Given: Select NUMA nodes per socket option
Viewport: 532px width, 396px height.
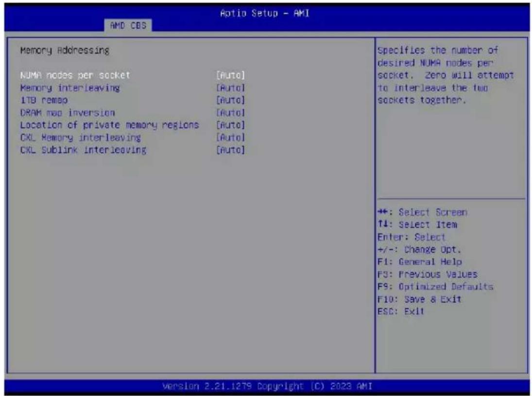Looking at the screenshot, I should tap(75, 75).
